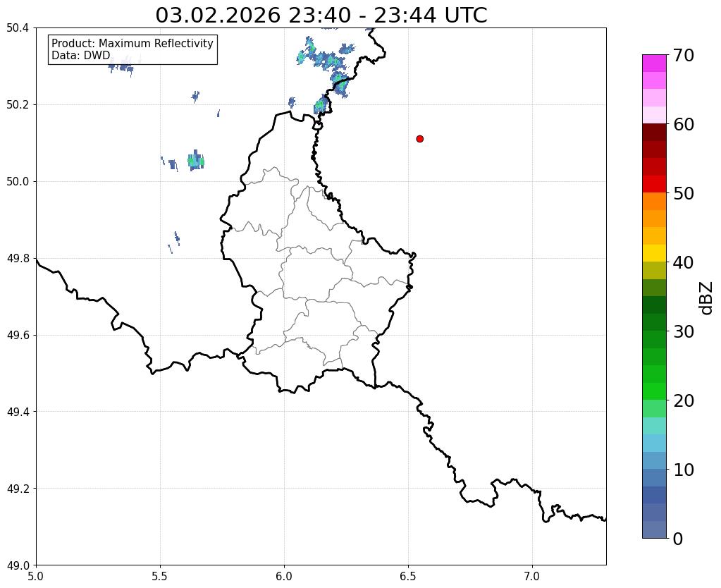
Task: Click latitude label 49.2
Action: [18, 489]
